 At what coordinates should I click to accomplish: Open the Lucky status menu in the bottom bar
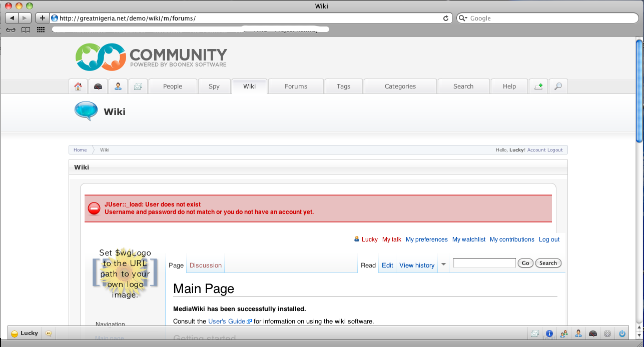pyautogui.click(x=25, y=333)
